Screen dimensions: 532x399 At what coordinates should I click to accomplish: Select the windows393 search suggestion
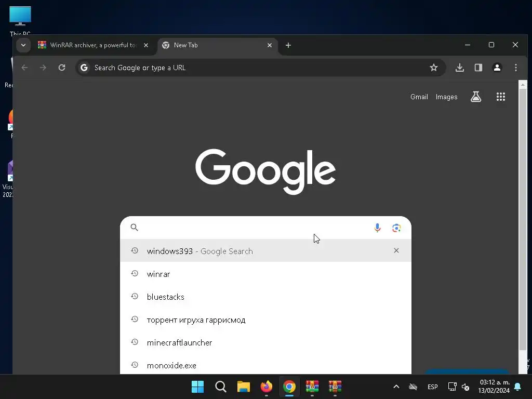265,251
